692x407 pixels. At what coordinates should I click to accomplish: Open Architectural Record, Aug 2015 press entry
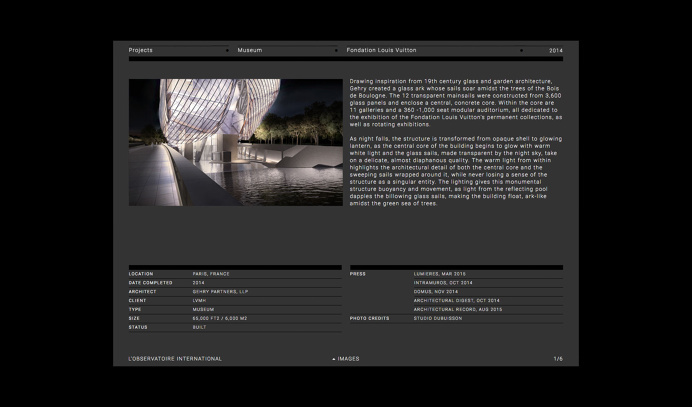[458, 309]
